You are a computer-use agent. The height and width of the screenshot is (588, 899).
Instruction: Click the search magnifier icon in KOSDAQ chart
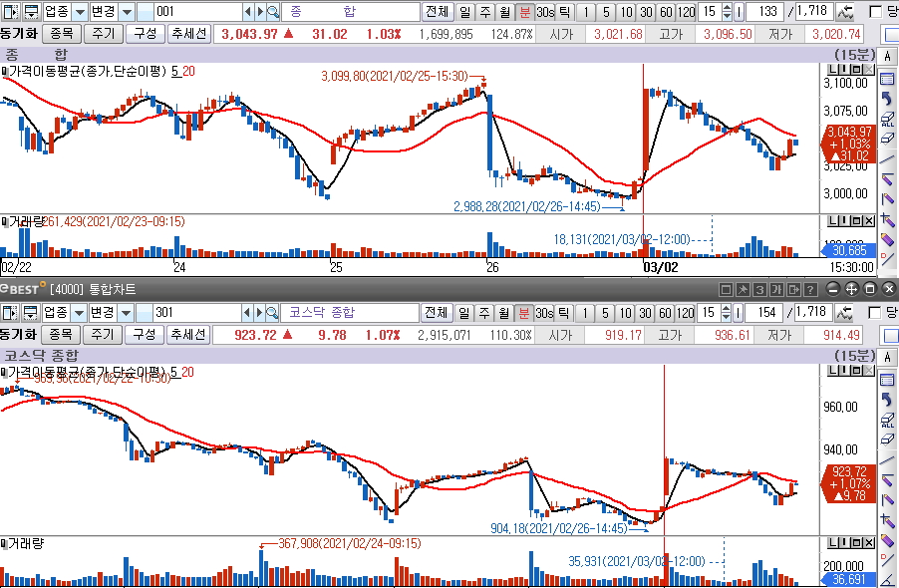(272, 312)
